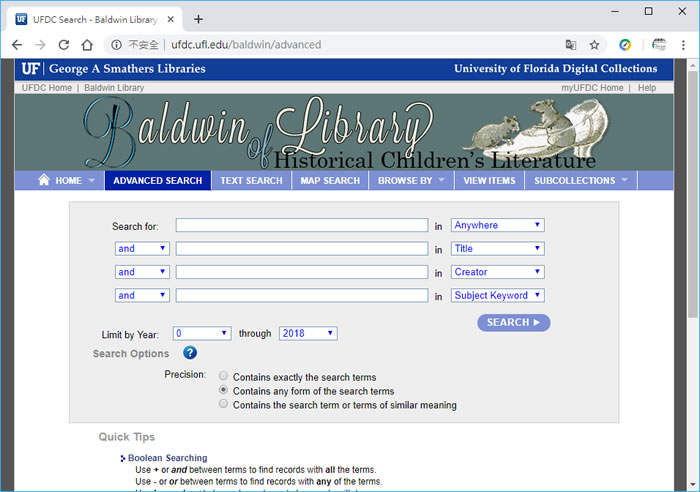The image size is (700, 492).
Task: Click University of Florida Digital Collections title
Action: [x=555, y=68]
